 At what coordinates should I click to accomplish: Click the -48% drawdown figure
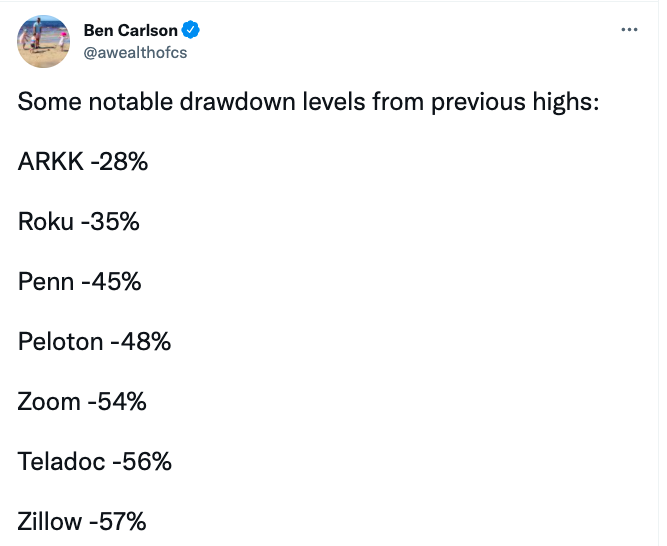coord(140,342)
